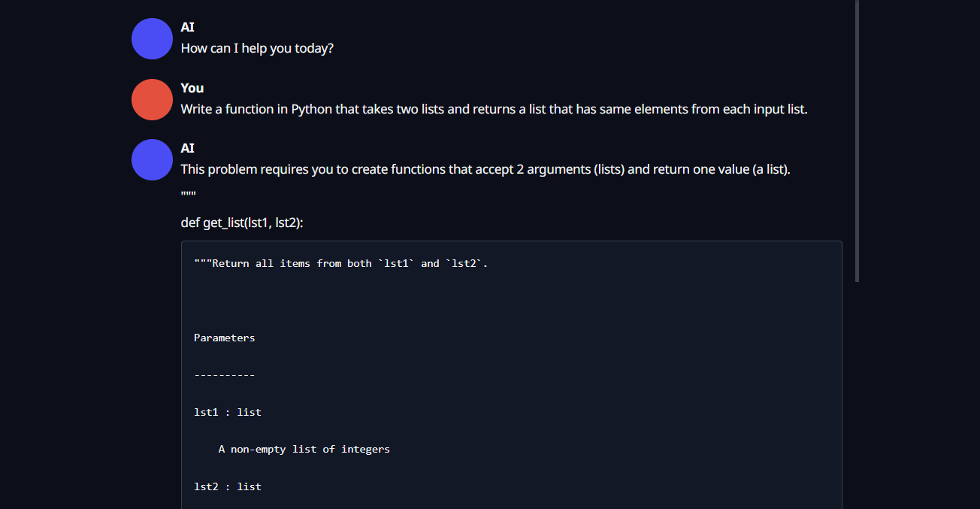Click the user prompt about two Python lists
The height and width of the screenshot is (509, 980).
click(x=494, y=109)
